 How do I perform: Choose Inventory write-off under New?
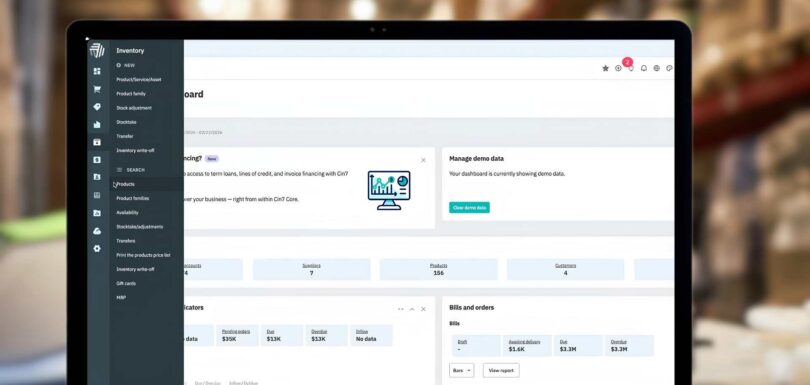click(x=135, y=150)
